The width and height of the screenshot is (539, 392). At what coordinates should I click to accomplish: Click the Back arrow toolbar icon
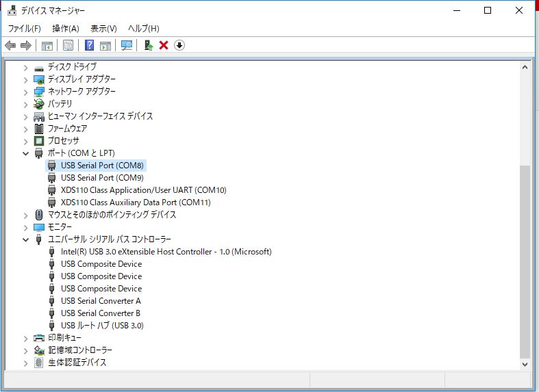pos(10,45)
